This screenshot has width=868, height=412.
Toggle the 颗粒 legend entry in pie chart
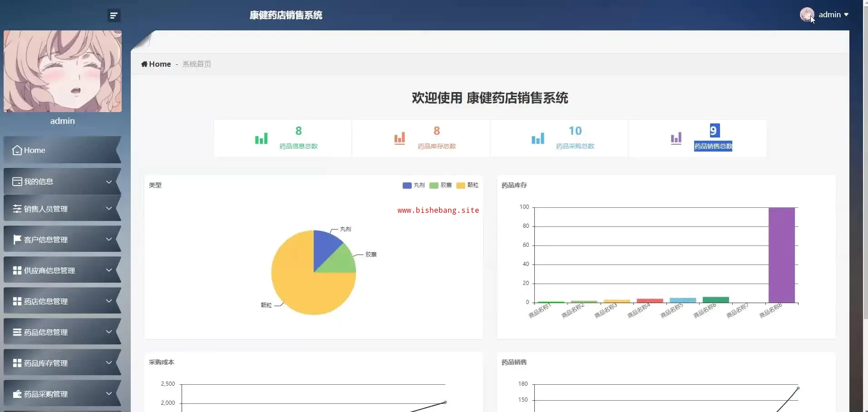coord(467,185)
